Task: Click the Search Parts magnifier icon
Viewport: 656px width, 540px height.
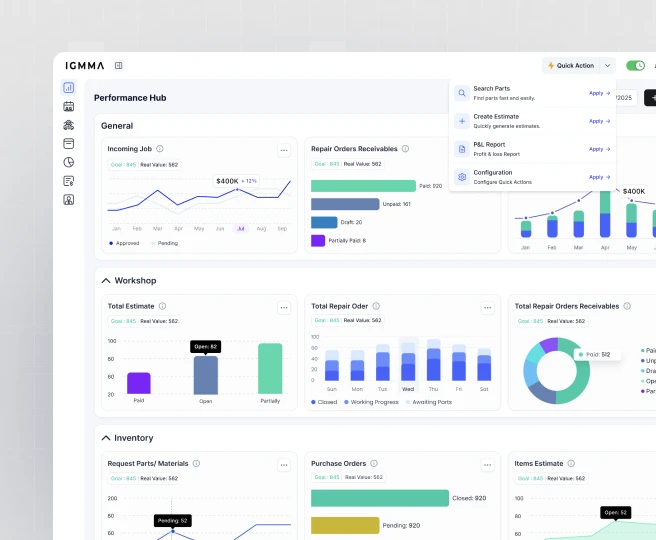Action: coord(462,93)
